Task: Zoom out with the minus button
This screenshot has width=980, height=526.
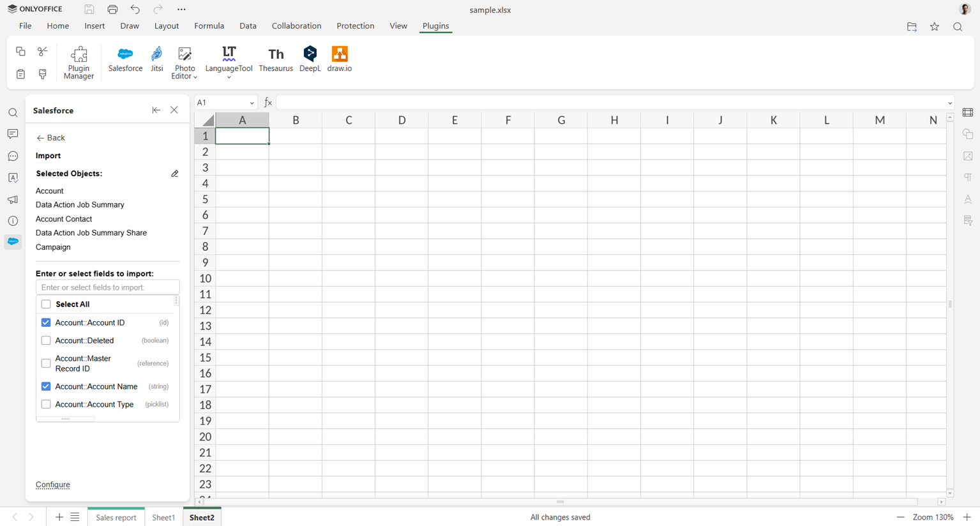Action: pos(900,517)
